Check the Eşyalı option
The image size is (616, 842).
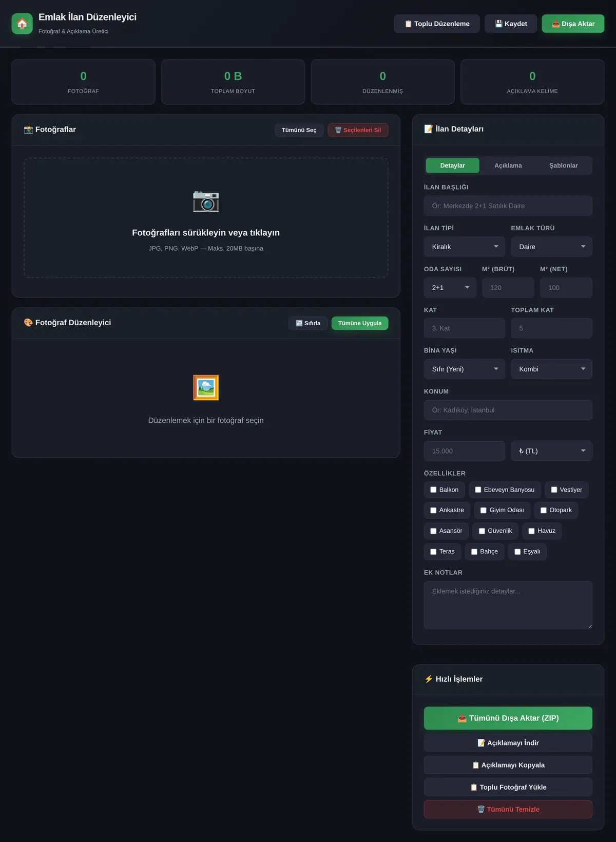(x=517, y=552)
